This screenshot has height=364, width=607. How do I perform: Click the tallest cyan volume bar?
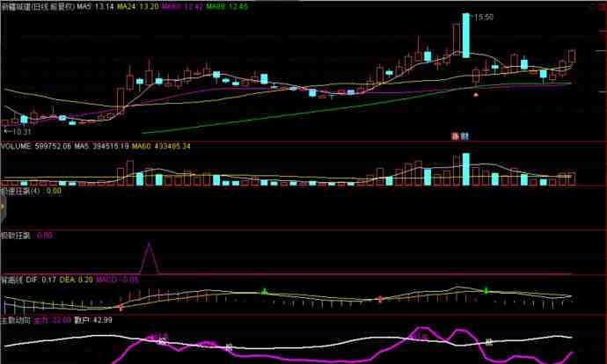466,170
